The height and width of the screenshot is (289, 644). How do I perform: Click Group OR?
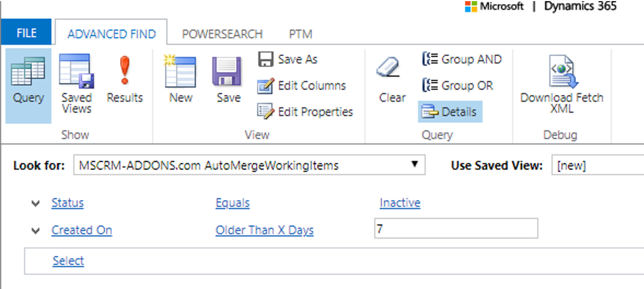pyautogui.click(x=457, y=86)
